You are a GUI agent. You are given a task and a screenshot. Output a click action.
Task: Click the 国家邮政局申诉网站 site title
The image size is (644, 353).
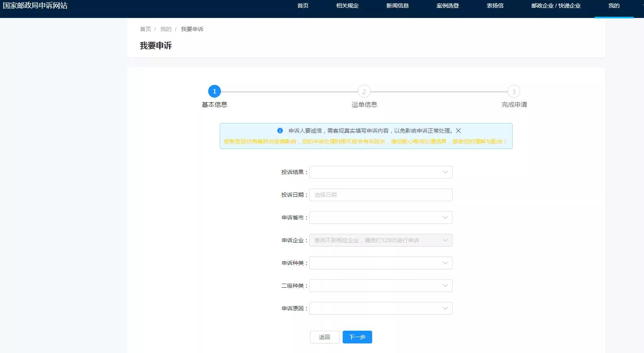[35, 6]
